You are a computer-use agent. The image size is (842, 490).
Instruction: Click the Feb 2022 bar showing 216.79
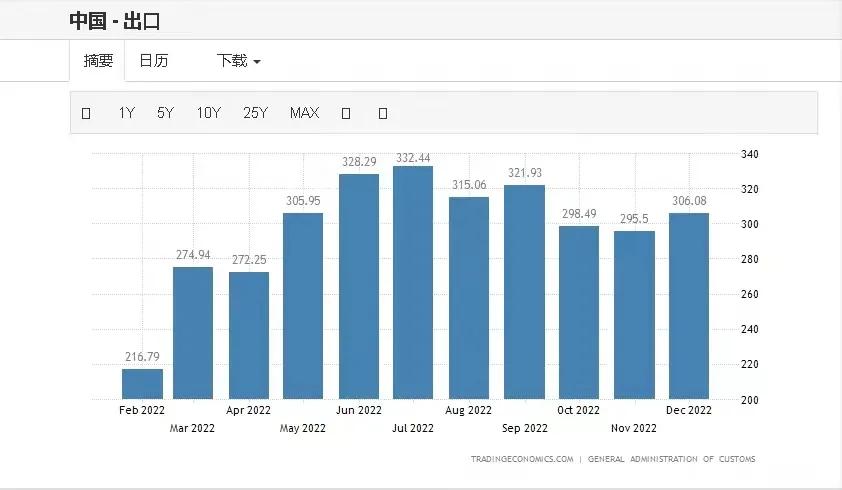point(142,384)
